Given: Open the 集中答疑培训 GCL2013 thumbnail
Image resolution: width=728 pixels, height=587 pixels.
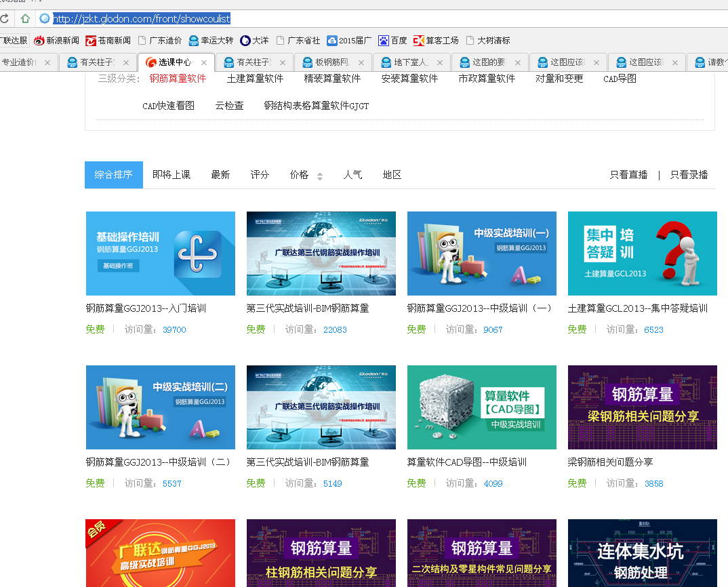Looking at the screenshot, I should point(643,254).
